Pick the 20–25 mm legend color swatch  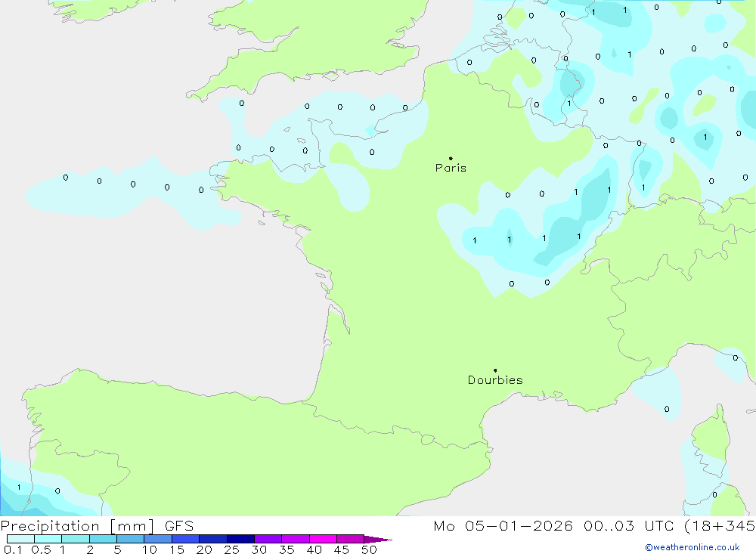coord(213,539)
